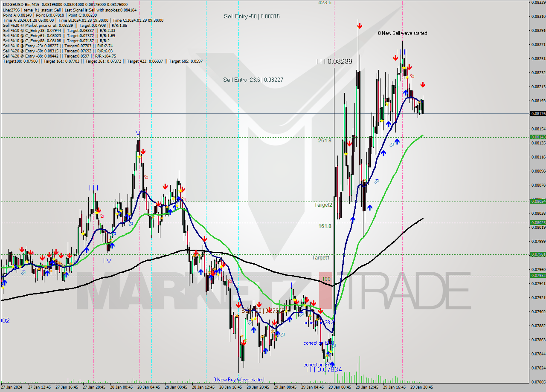Click the green 0.08025 price level tag
Viewport: 546px width, 392px height.
pos(537,222)
